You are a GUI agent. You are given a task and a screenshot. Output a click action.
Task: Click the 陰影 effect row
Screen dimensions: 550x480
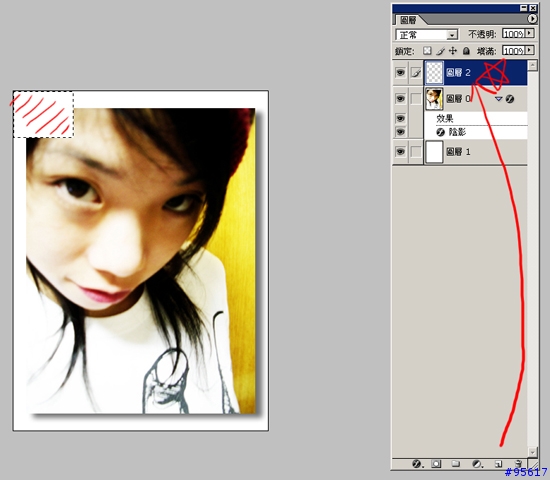pos(476,132)
